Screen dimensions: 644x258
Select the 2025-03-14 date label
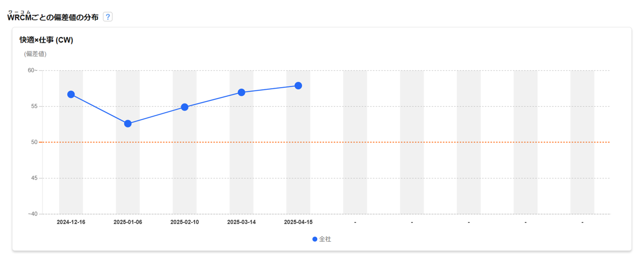click(241, 222)
